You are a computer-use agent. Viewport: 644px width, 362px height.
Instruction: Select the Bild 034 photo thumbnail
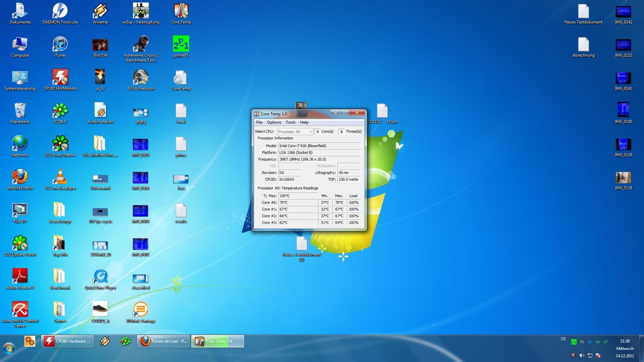100,48
